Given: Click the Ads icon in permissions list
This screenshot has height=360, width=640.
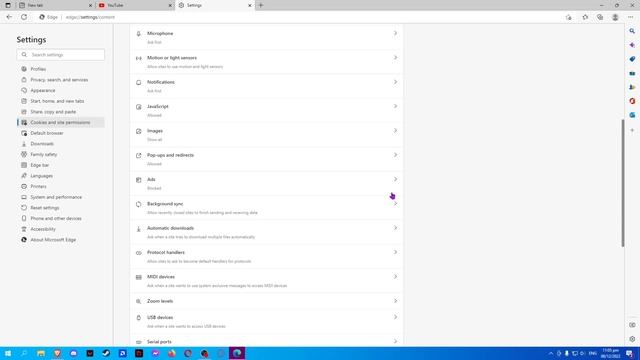Looking at the screenshot, I should (x=138, y=180).
